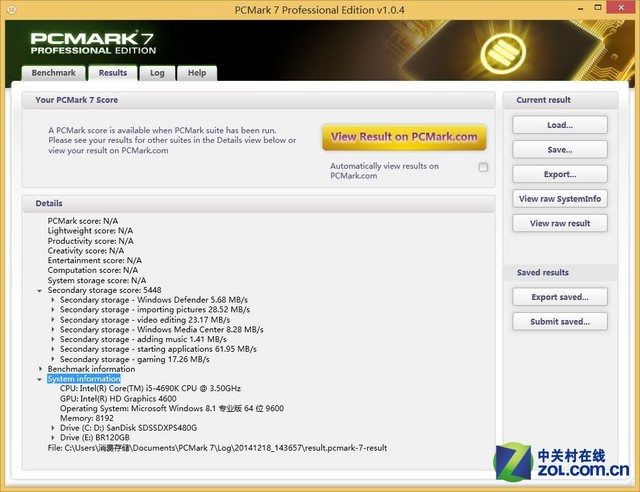Click the Submit saved... button
640x492 pixels.
[x=559, y=322]
